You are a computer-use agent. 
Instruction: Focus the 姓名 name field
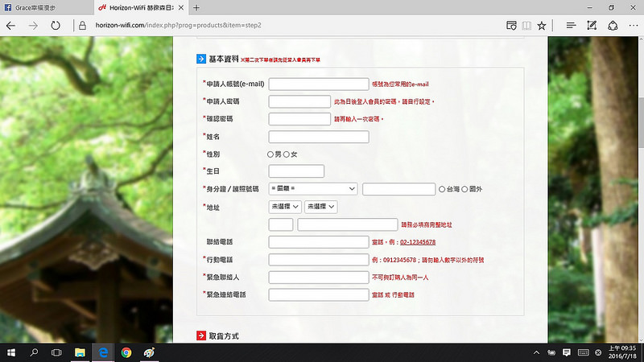click(x=319, y=137)
